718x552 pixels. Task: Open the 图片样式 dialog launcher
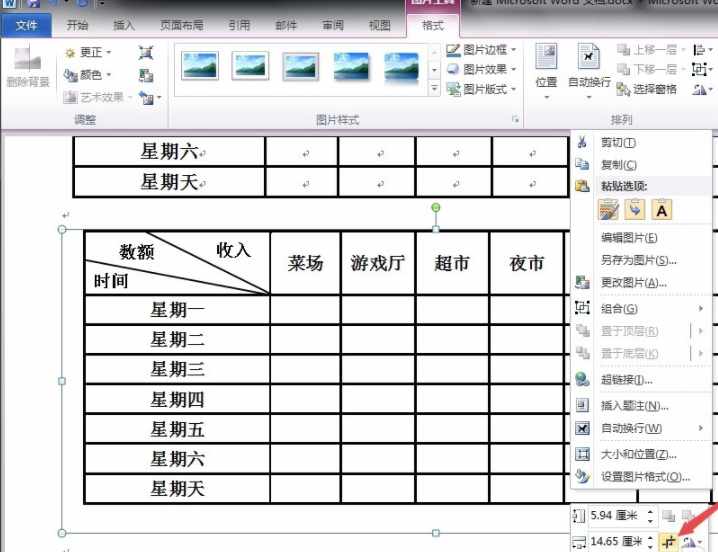tap(515, 119)
